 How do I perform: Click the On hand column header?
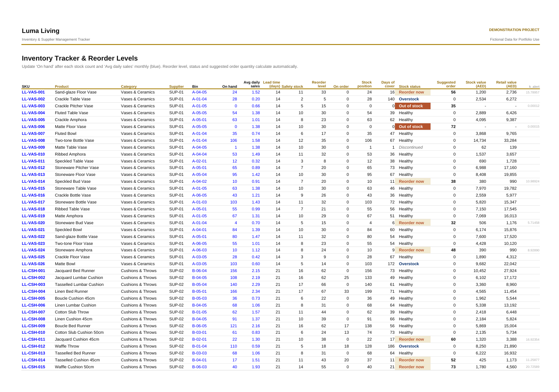(230, 87)
